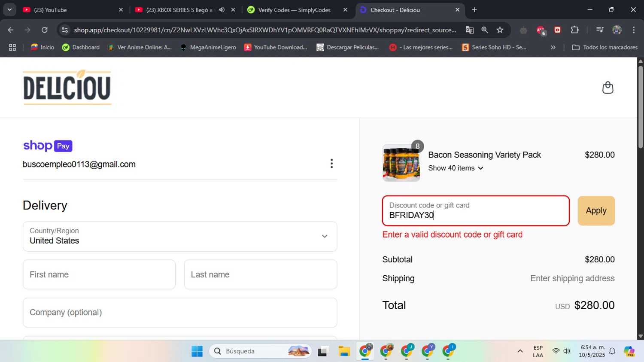Apply the discount code
Image resolution: width=644 pixels, height=362 pixels.
[x=596, y=211]
